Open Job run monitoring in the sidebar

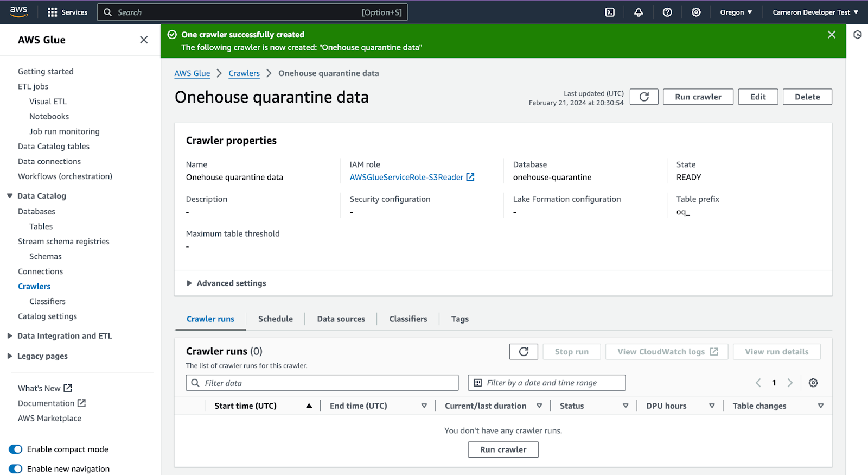pyautogui.click(x=65, y=131)
